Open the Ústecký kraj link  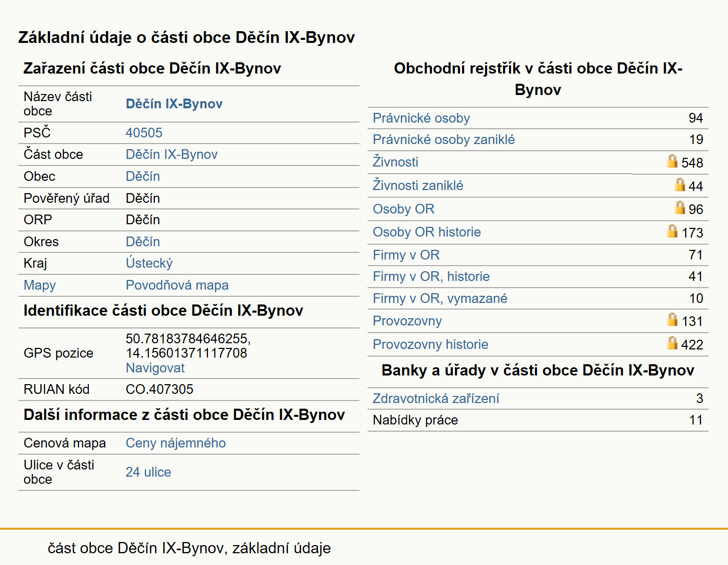(x=149, y=263)
